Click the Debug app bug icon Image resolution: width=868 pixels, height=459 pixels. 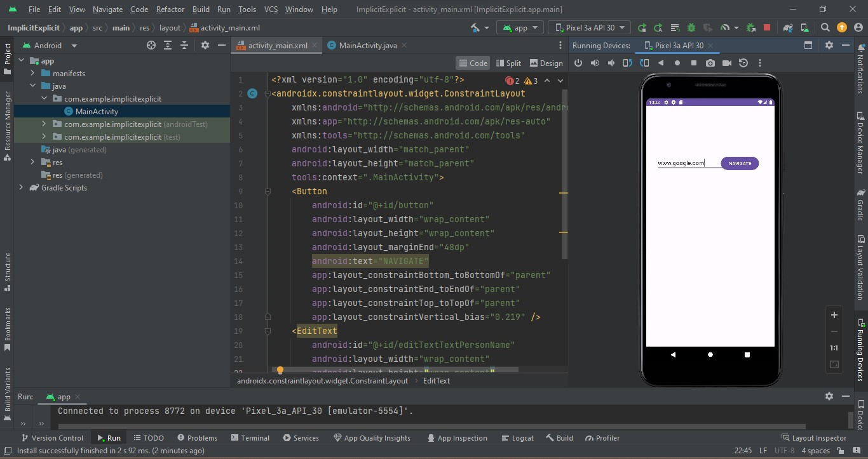point(691,28)
